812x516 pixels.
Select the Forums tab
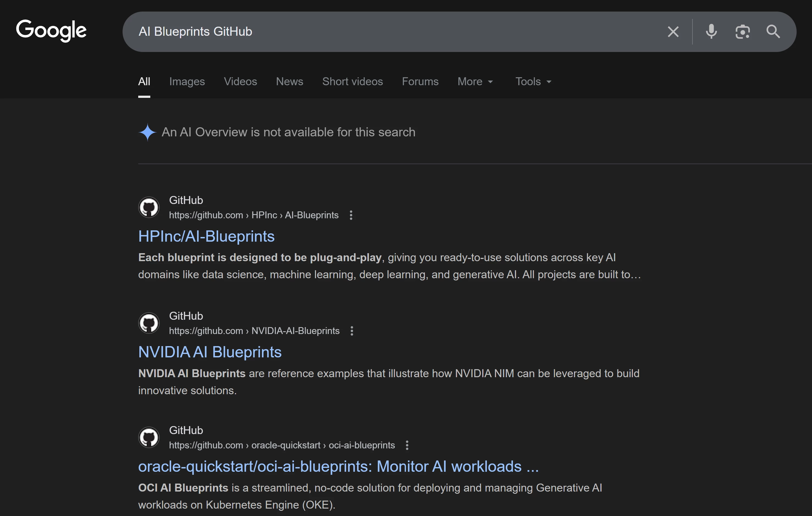(420, 82)
